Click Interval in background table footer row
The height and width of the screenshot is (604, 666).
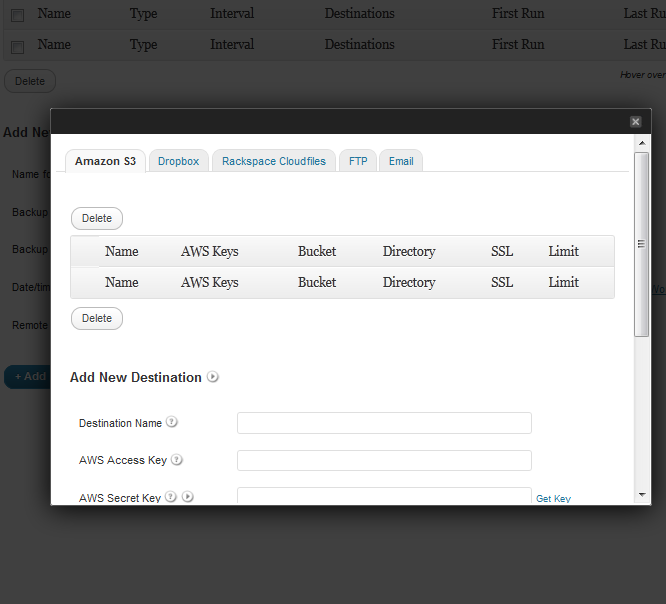click(x=232, y=44)
